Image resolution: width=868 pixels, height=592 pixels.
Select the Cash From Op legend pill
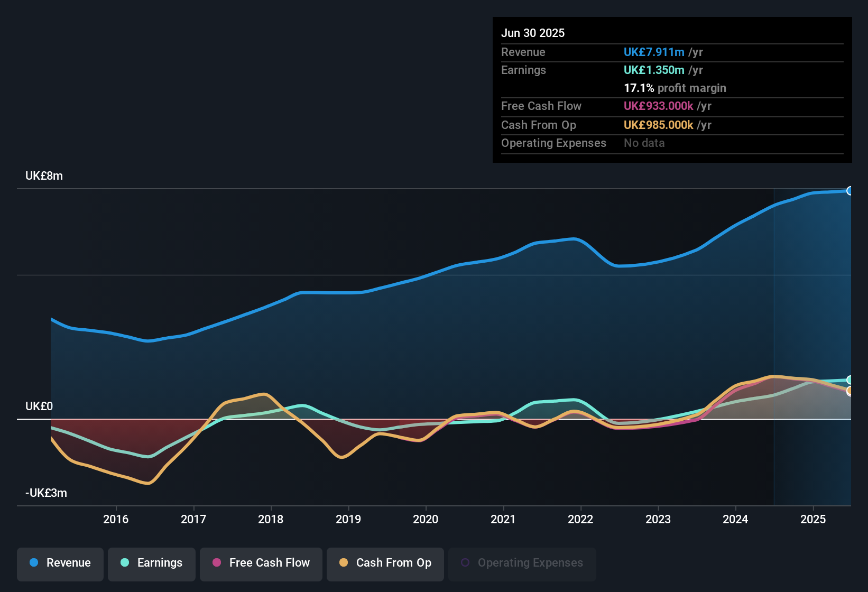click(x=385, y=563)
